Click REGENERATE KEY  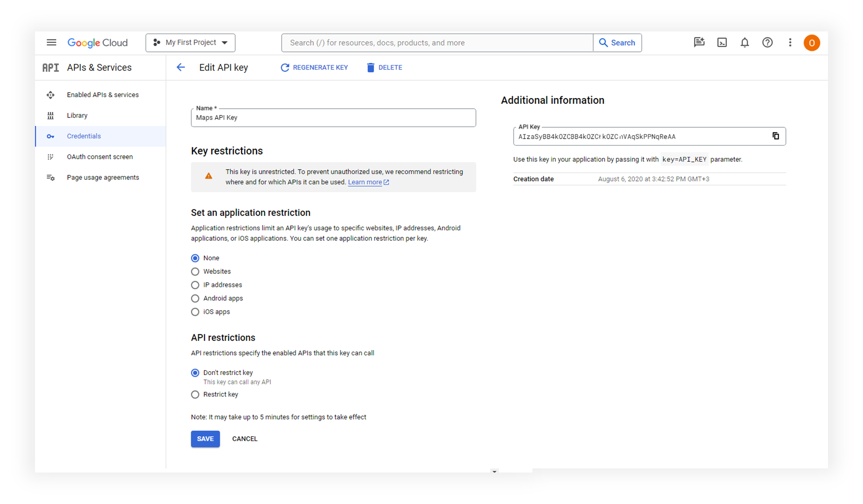coord(314,68)
